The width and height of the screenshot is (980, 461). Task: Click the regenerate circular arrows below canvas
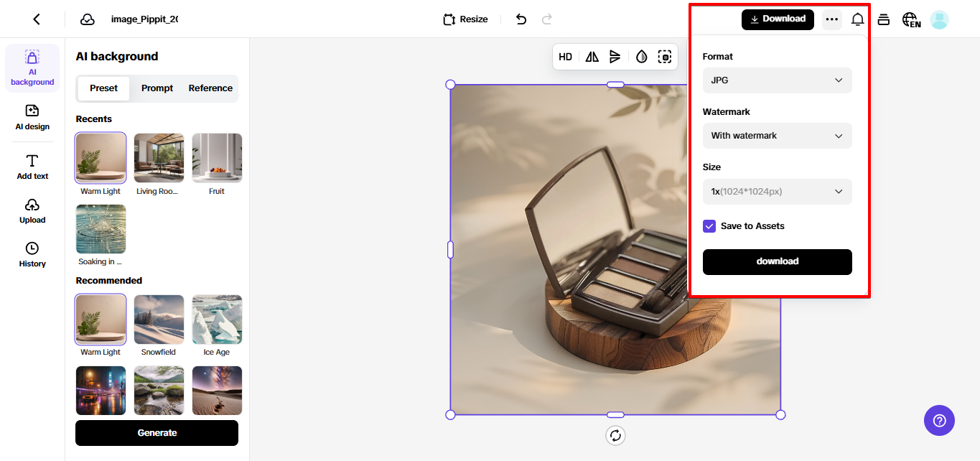(615, 435)
